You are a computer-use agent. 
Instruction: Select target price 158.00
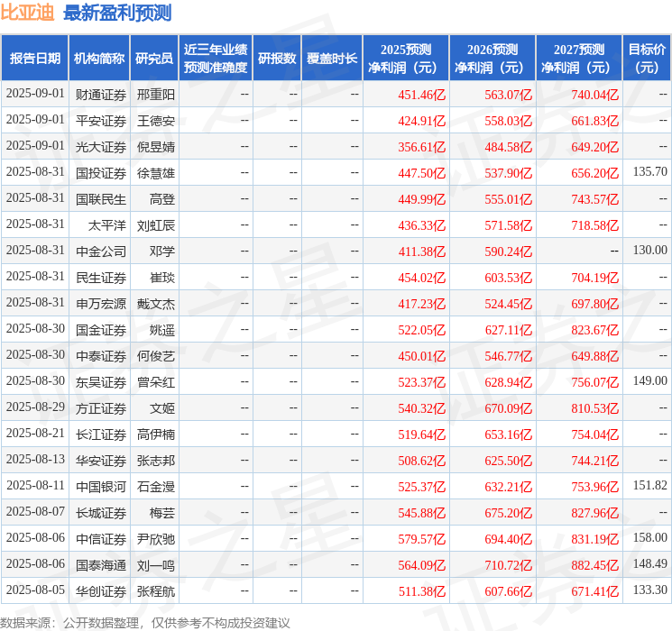[x=650, y=537]
